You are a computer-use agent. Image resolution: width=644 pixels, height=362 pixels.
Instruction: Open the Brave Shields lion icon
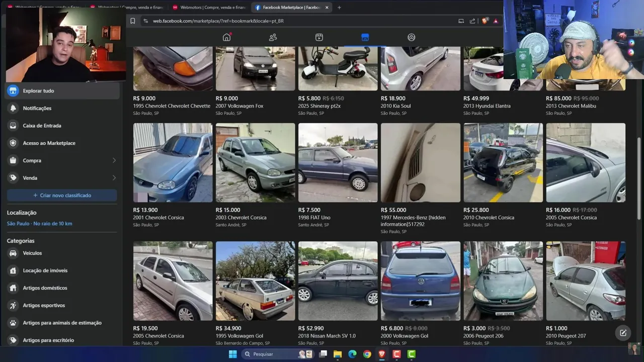[485, 21]
